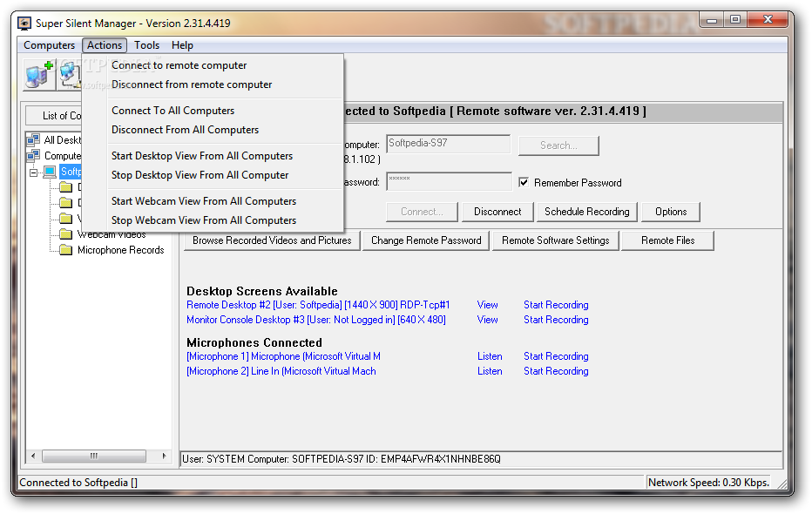Open Browse Recorded Videos and Pictures
This screenshot has height=514, width=812.
point(272,240)
